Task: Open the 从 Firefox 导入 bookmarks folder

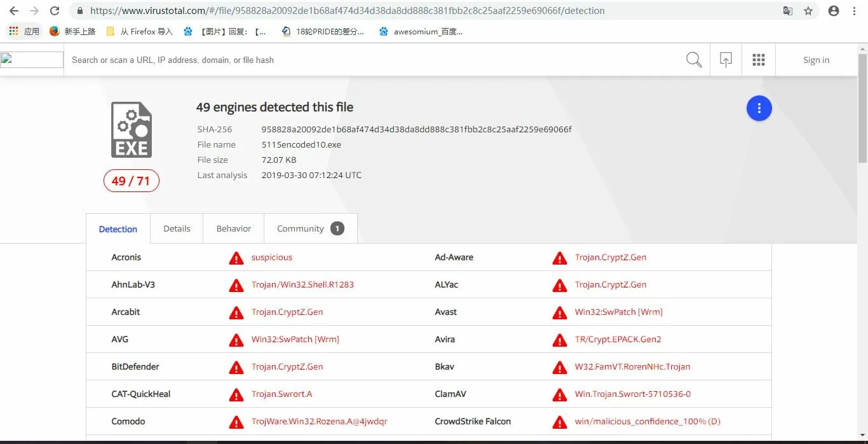Action: 139,31
